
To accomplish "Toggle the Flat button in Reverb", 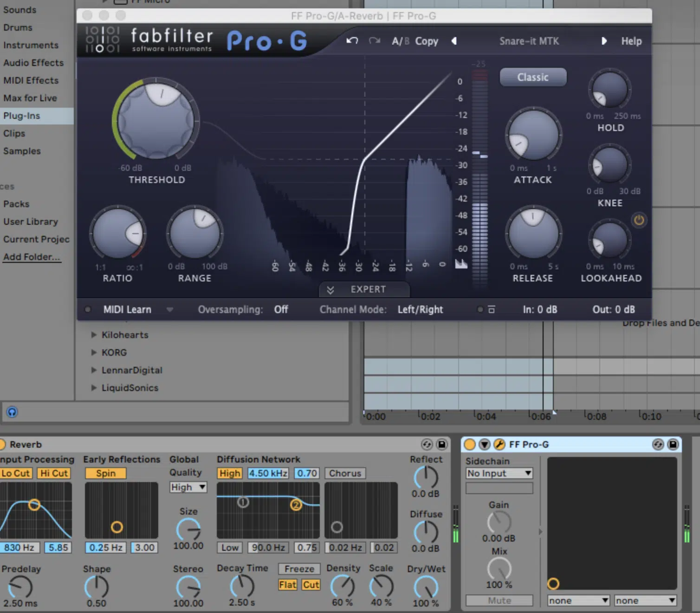I will point(288,585).
